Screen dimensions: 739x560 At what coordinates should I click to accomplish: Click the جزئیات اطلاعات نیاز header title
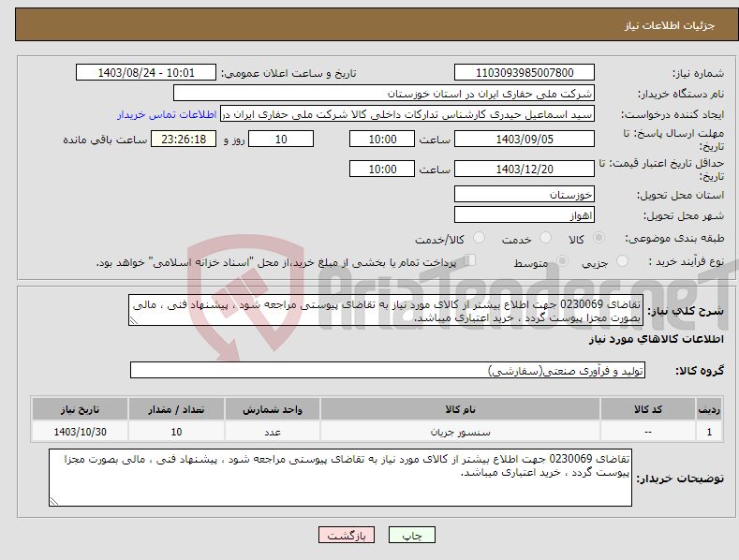[x=670, y=25]
